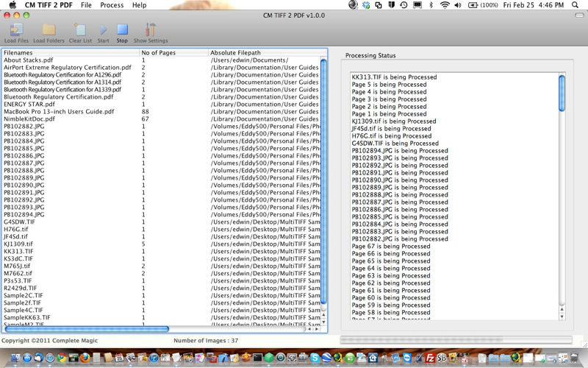Open TeamViewer from the Dock

click(x=407, y=358)
